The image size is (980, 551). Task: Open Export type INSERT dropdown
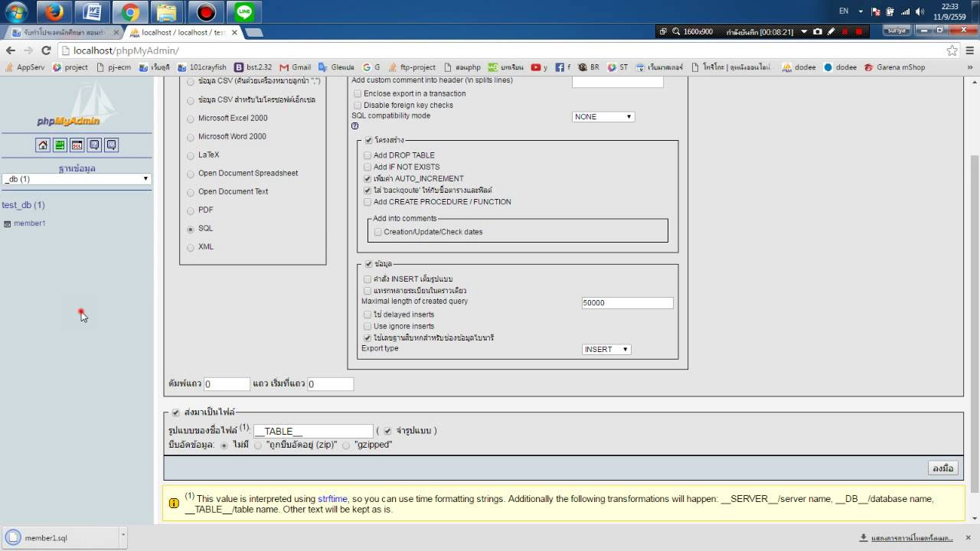(606, 349)
